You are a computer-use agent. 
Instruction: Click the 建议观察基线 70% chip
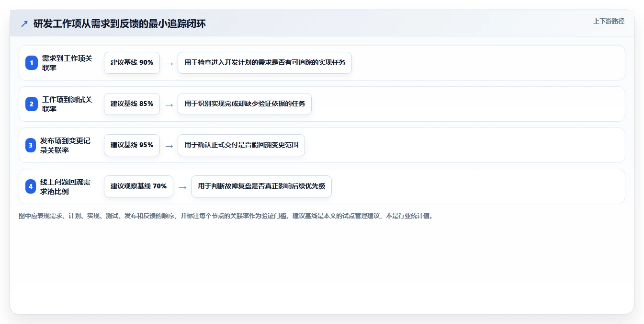pos(138,186)
